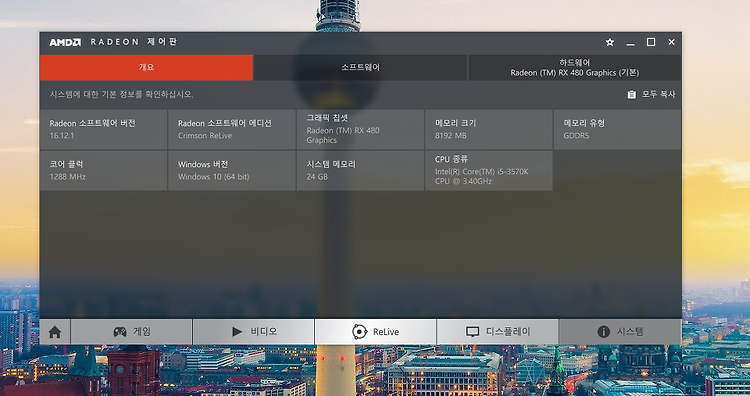The height and width of the screenshot is (396, 750).
Task: Select the 시스템 메모리 24 GB tile
Action: [x=360, y=171]
